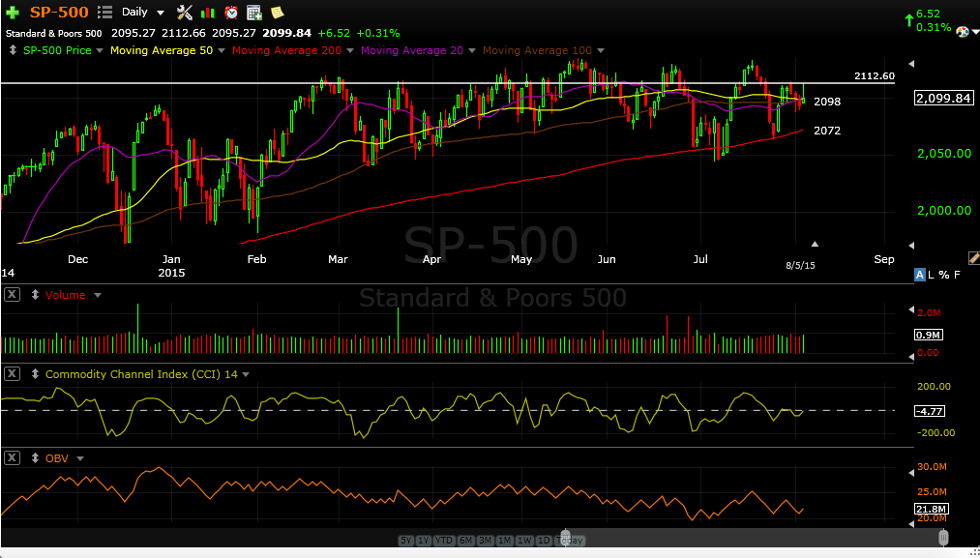Viewport: 980px width, 558px height.
Task: Expand the SP-500 Price series dropdown
Action: (x=100, y=50)
